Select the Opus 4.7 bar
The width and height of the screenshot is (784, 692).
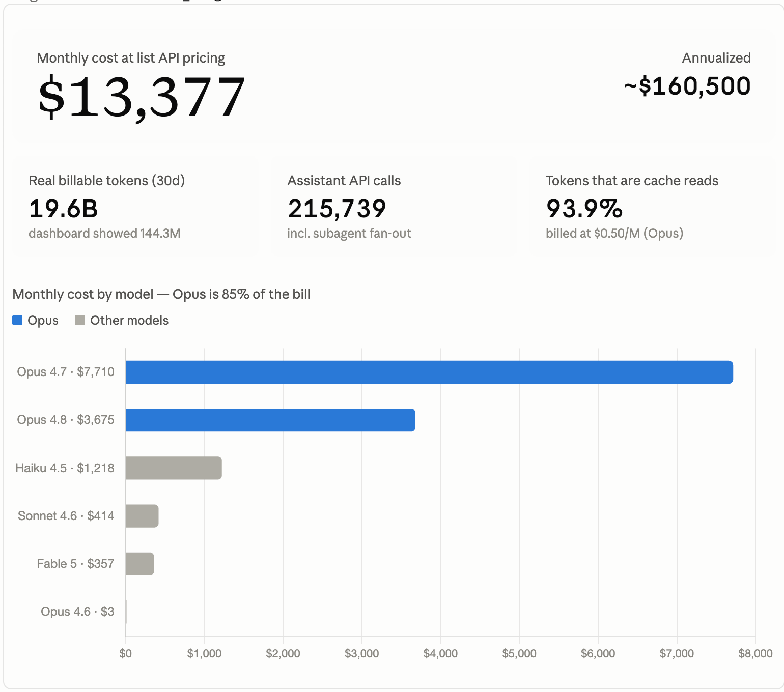pos(429,372)
